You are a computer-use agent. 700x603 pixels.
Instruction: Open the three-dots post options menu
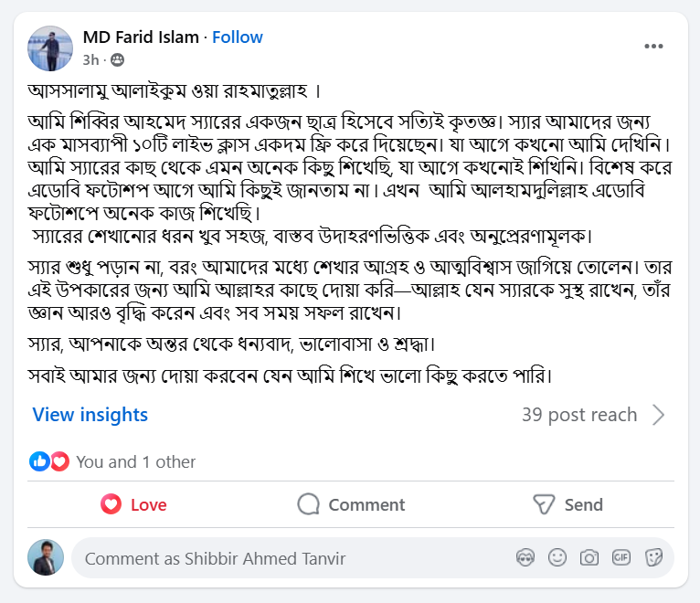click(653, 47)
